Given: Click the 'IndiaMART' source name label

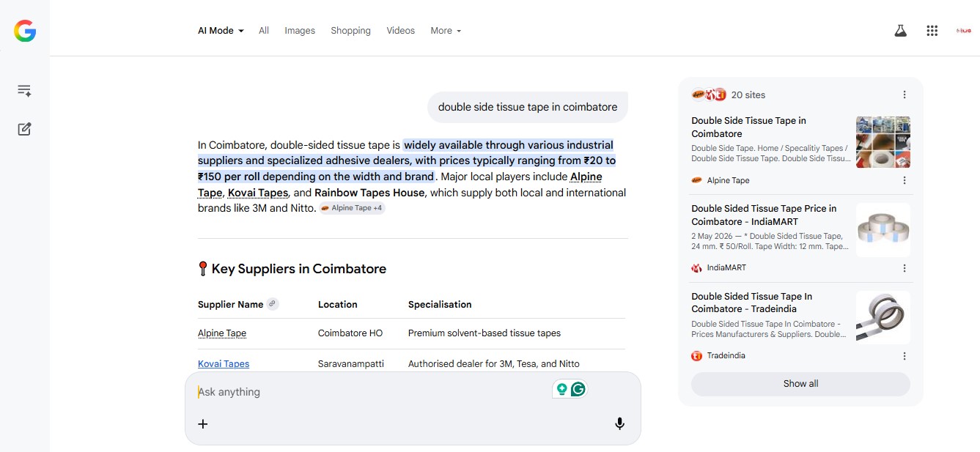Looking at the screenshot, I should [726, 268].
